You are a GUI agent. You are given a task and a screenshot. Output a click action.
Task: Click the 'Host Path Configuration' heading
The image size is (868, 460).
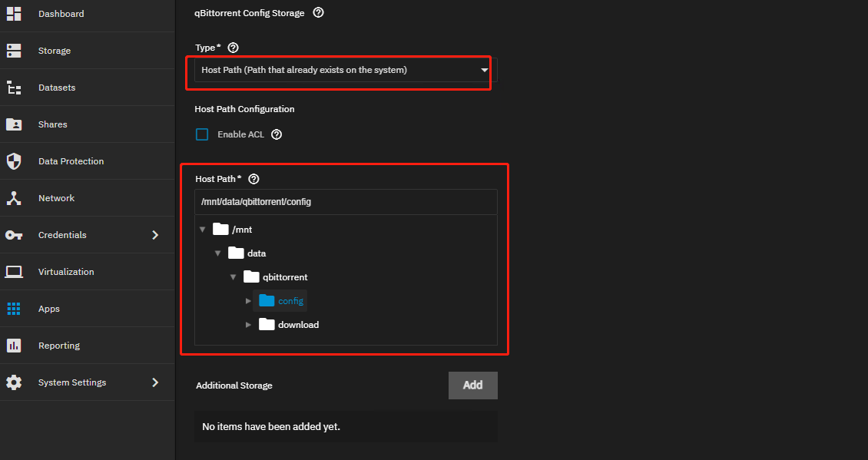pos(245,109)
